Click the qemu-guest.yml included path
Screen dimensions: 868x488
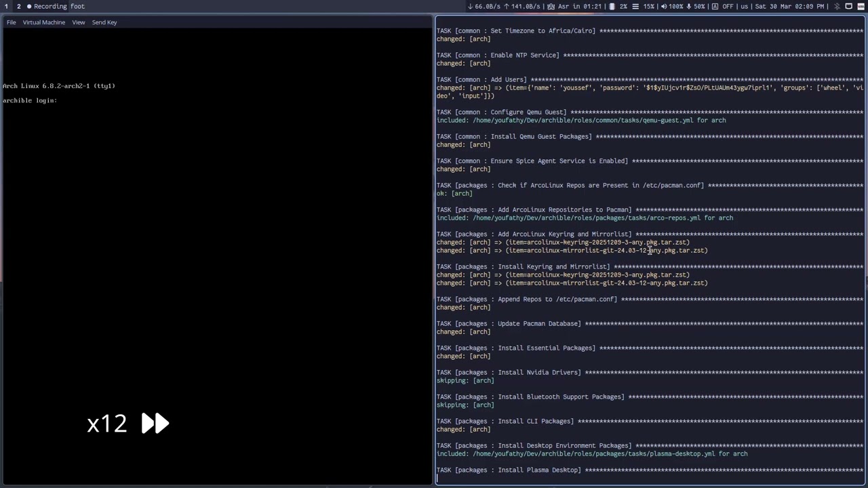point(583,121)
